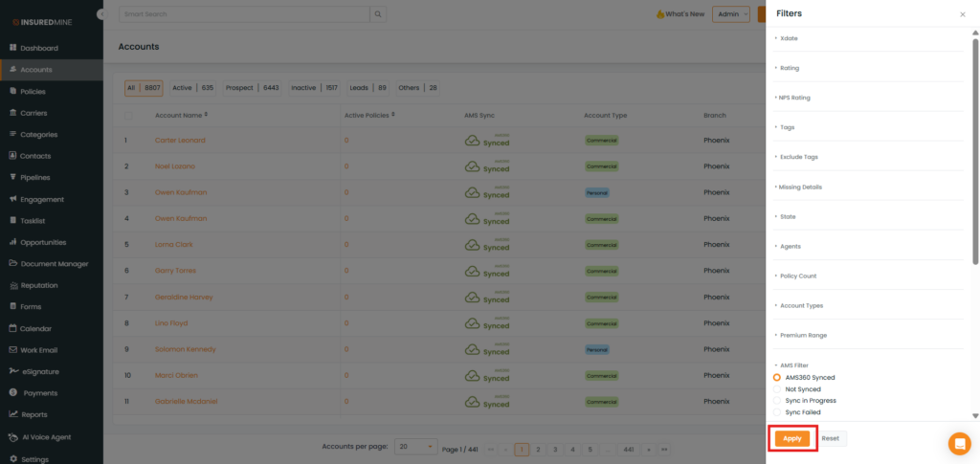This screenshot has width=980, height=464.
Task: Open the chat support bubble icon
Action: pyautogui.click(x=958, y=444)
